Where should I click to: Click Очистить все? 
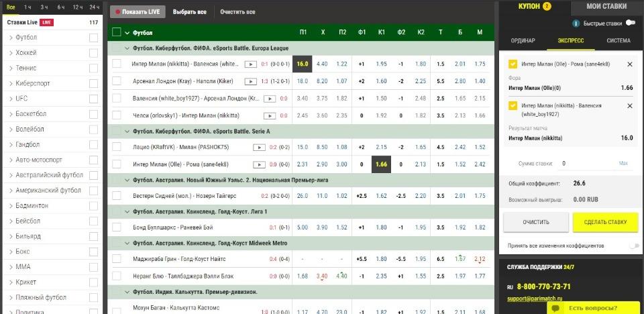(237, 12)
